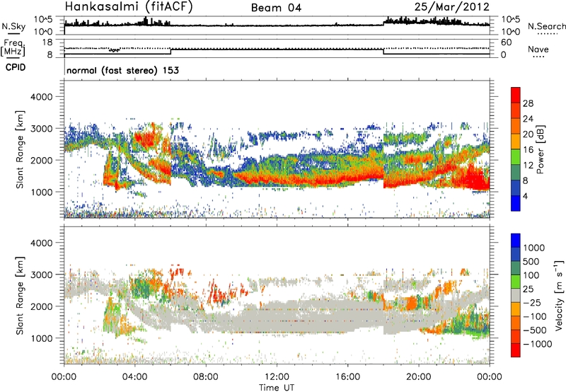This screenshot has width=566, height=392.
Task: Click the Freq. [MHz] label
Action: click(x=13, y=48)
